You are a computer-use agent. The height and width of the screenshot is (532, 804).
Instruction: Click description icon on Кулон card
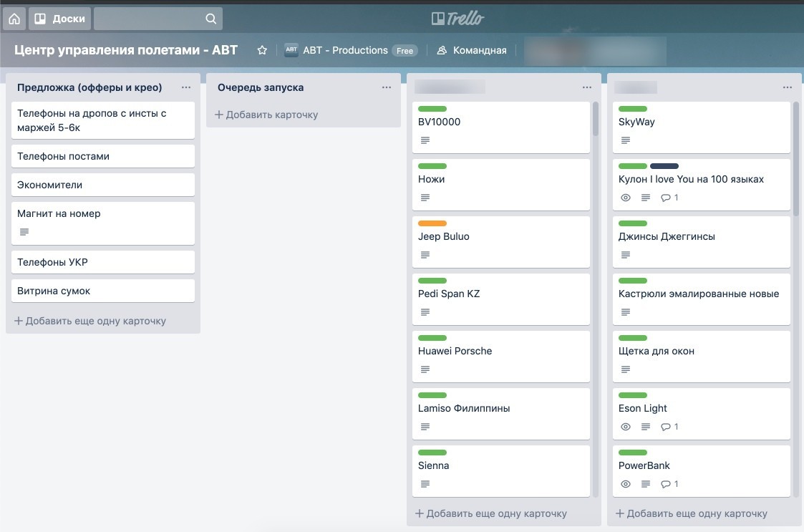point(646,198)
